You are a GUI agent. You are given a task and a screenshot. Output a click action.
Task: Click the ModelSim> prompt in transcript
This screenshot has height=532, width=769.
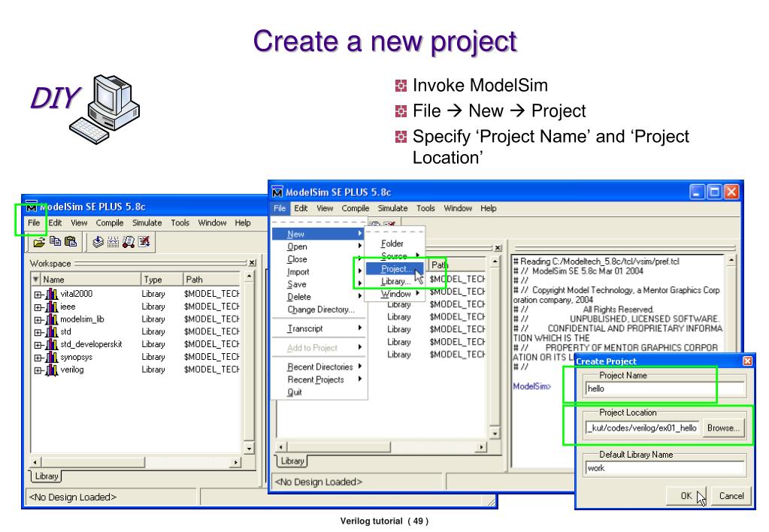pyautogui.click(x=531, y=386)
